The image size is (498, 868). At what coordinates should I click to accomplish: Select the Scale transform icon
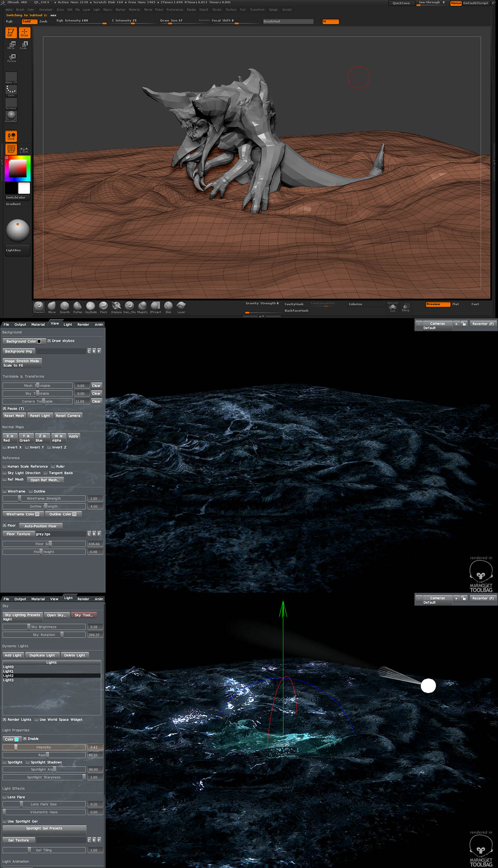point(24,45)
